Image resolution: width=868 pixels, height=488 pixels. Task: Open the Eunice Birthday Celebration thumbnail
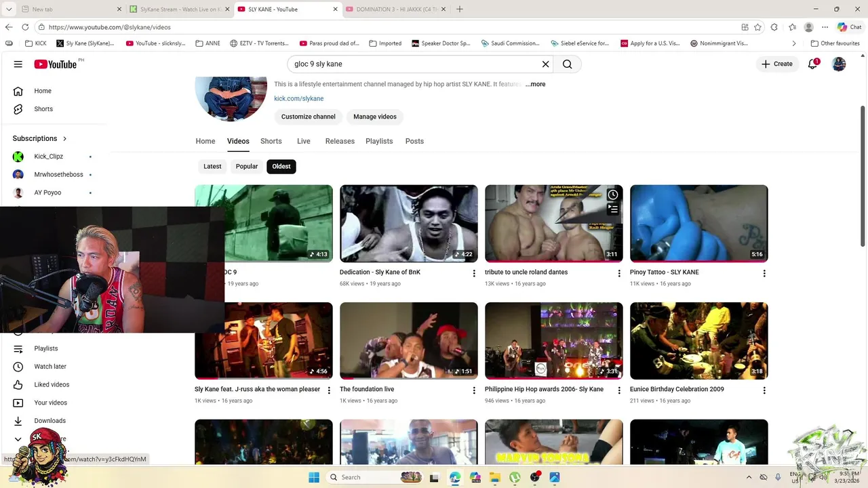(x=699, y=341)
